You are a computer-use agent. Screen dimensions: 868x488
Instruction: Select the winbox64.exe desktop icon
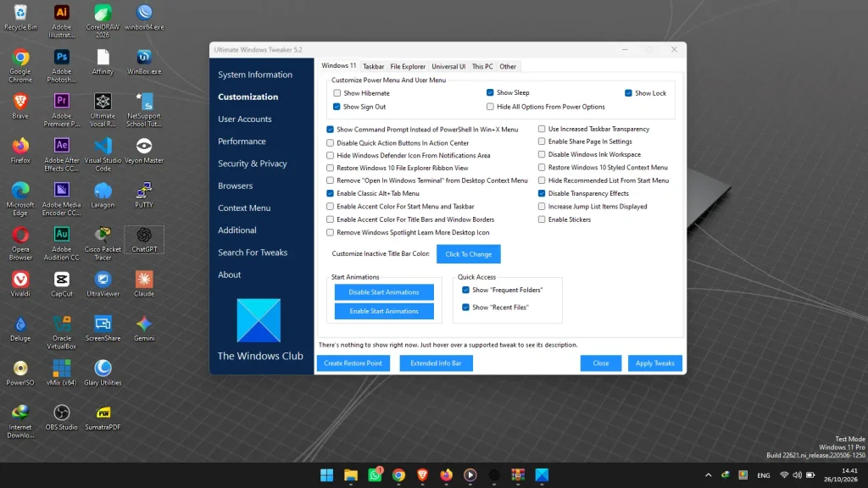pos(144,18)
